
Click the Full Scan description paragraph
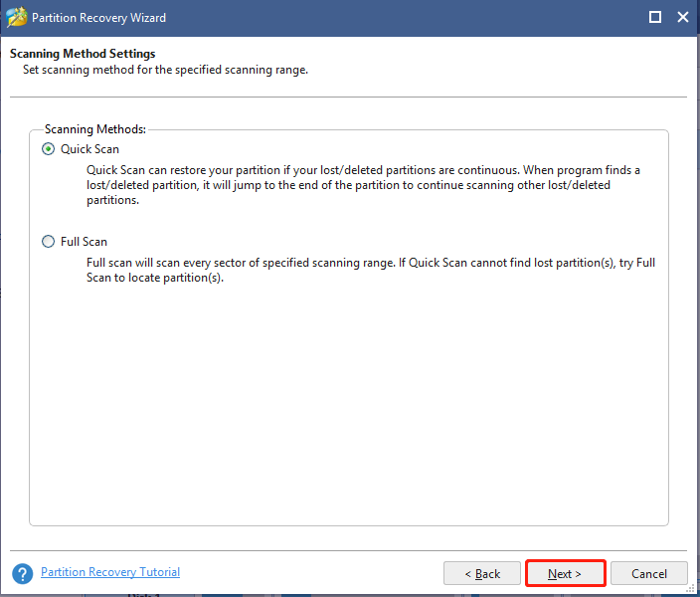tap(371, 270)
